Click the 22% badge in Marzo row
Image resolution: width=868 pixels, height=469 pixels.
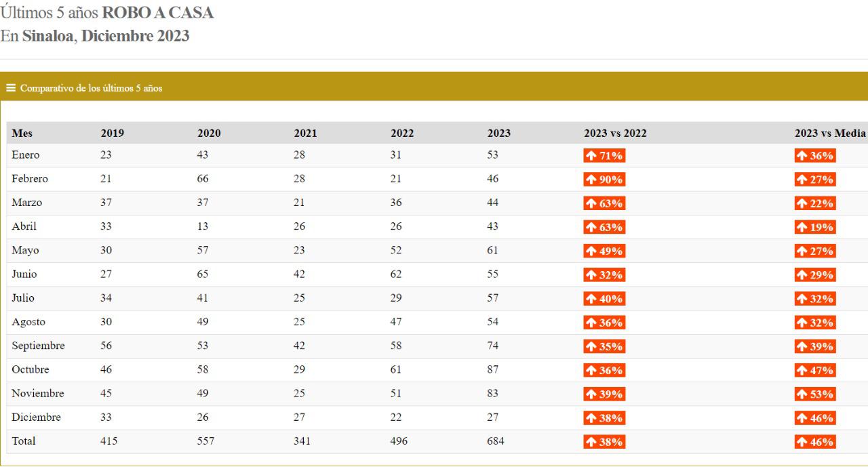click(815, 203)
